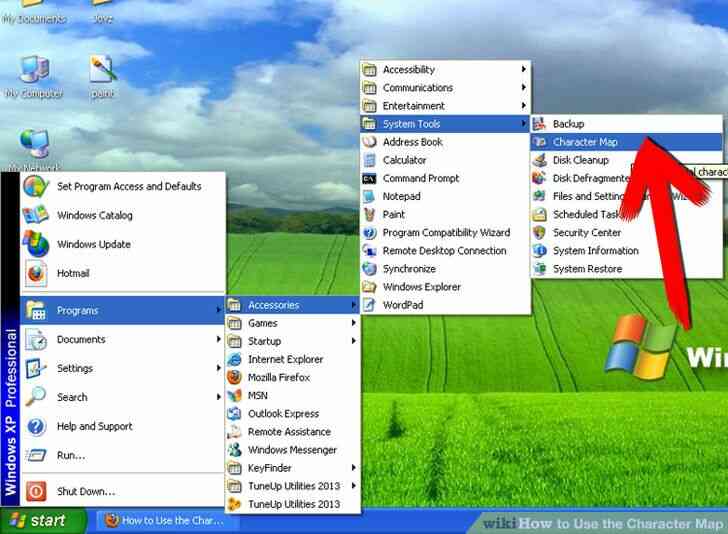The image size is (728, 534).
Task: Click the System Restore icon
Action: (x=539, y=268)
